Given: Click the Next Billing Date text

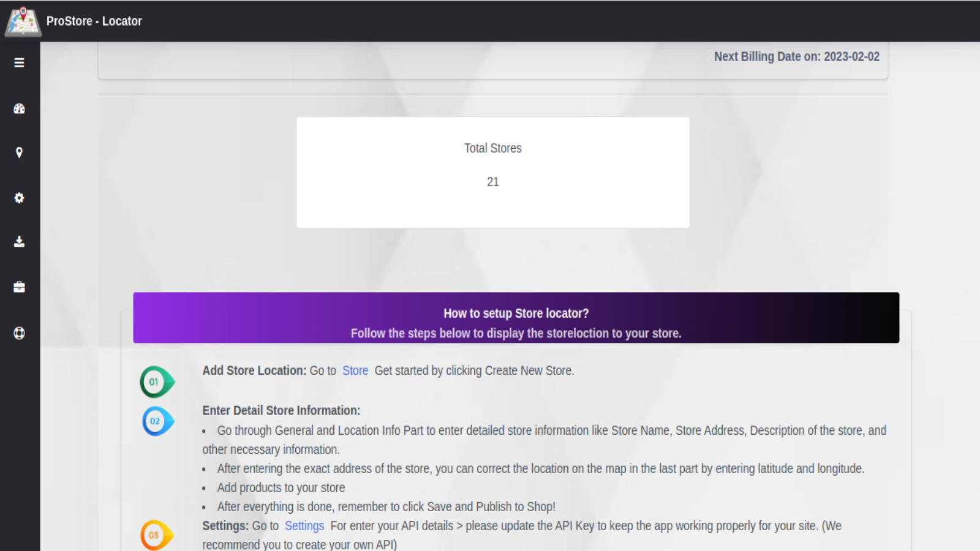Looking at the screenshot, I should [797, 56].
